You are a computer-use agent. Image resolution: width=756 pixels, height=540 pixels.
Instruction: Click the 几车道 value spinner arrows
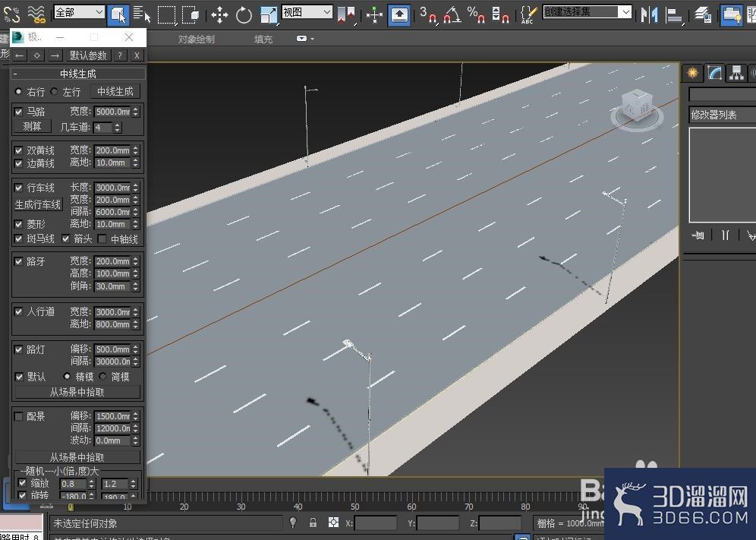(118, 128)
